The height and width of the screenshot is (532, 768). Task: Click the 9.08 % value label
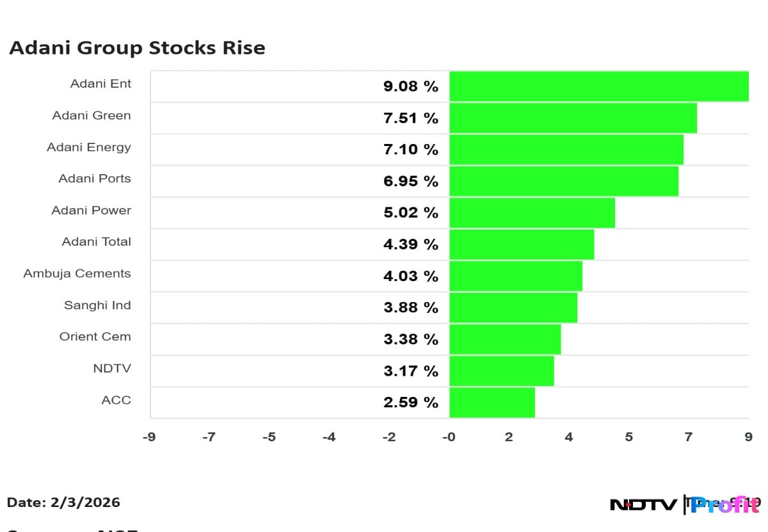(411, 86)
